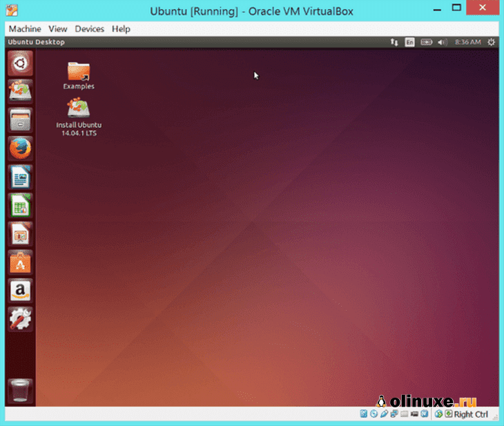504x426 pixels.
Task: Open the Machine menu
Action: [x=25, y=29]
